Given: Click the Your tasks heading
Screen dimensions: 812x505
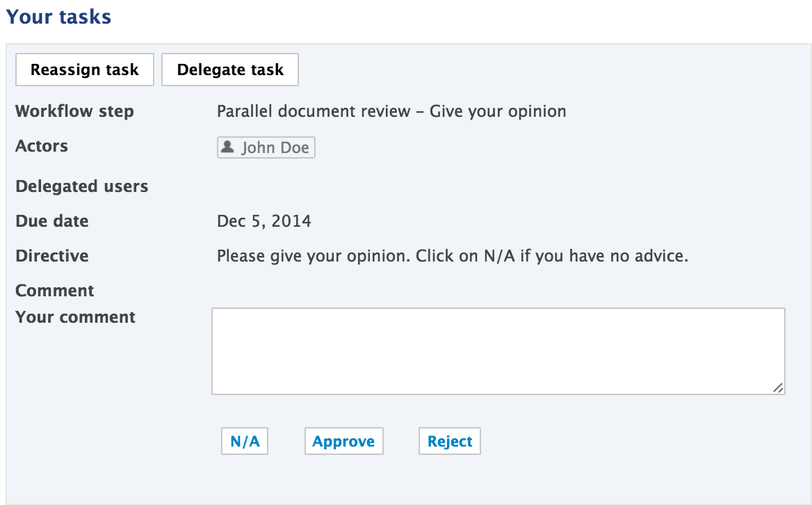Looking at the screenshot, I should click(x=58, y=17).
